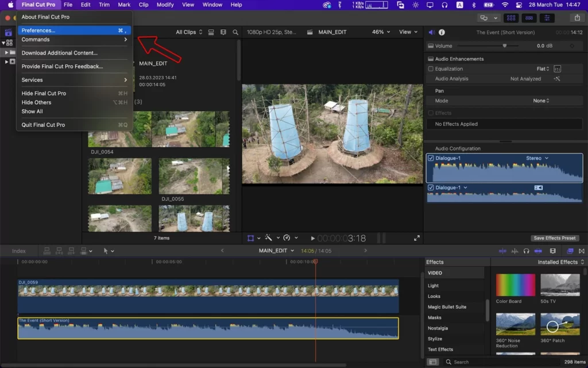Open the Share export icon
The image size is (588, 368).
577,18
